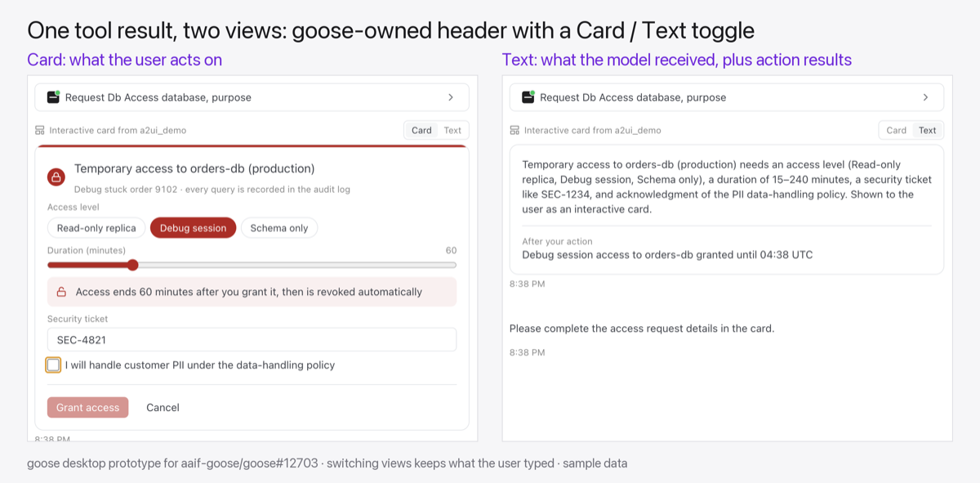Click the 'Duration (minutes)' label

(x=87, y=250)
